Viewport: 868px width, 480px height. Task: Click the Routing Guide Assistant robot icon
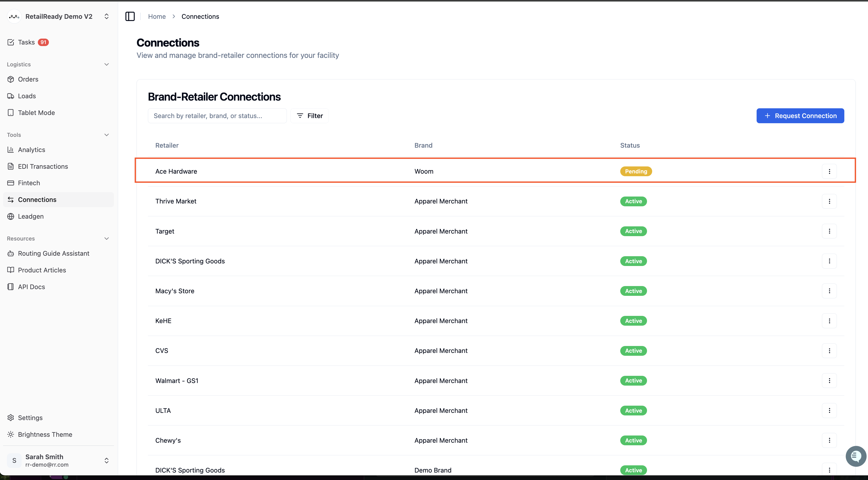coord(11,253)
